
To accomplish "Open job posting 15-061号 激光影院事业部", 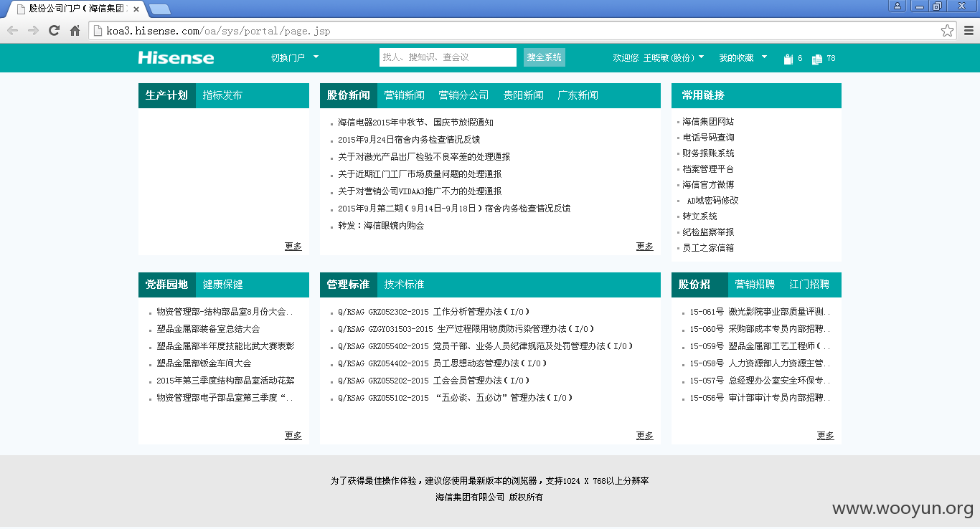I will coord(760,312).
